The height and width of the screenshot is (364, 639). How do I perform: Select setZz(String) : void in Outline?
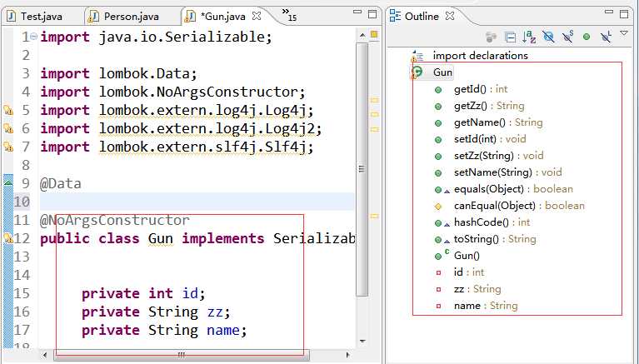click(498, 156)
